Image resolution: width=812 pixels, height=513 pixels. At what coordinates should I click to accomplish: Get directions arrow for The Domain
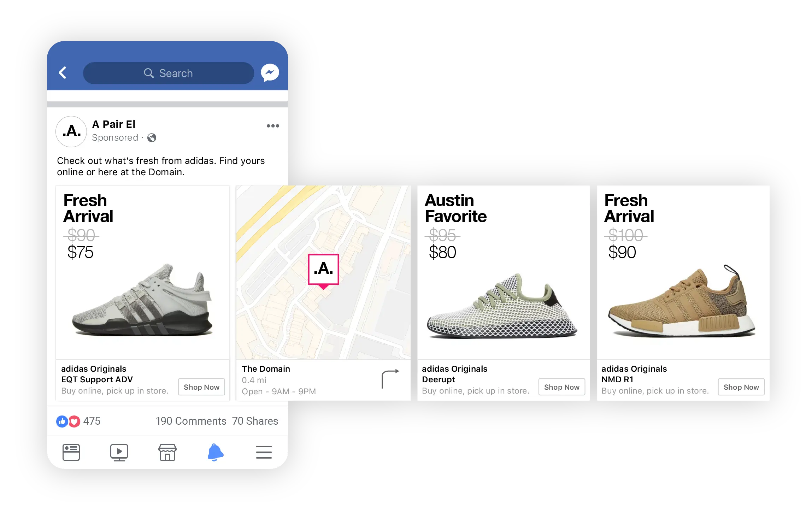[x=390, y=379]
